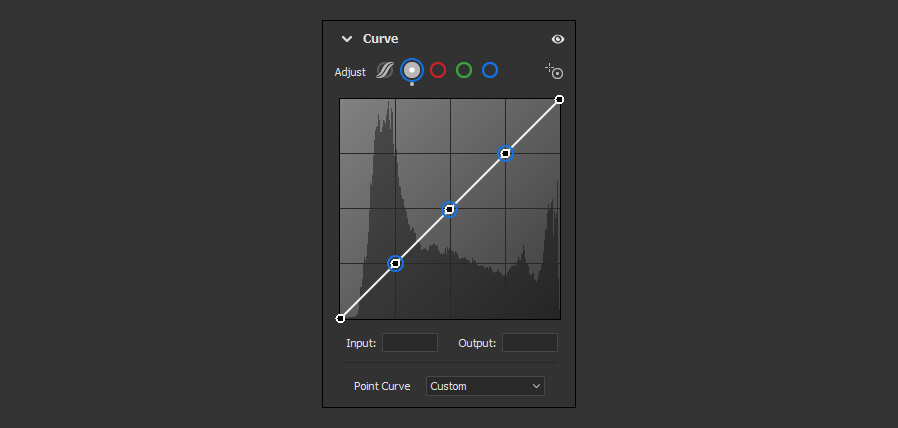Toggle Curve panel visibility eye icon

(558, 39)
